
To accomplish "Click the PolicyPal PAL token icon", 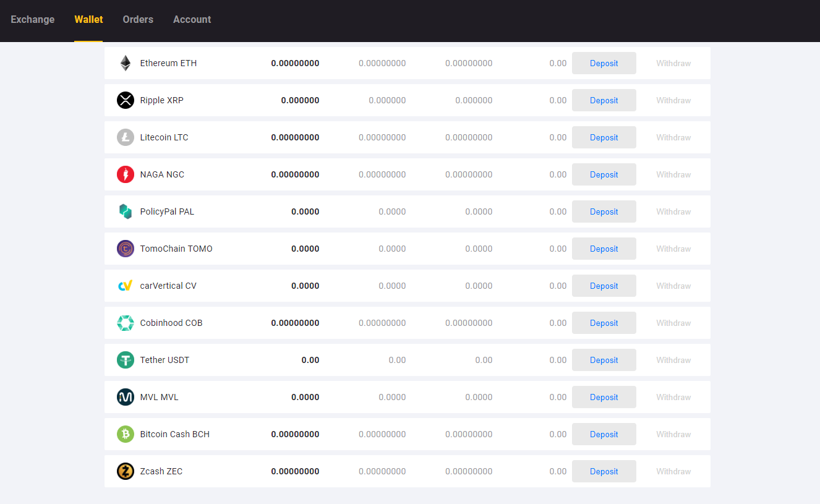I will 126,211.
